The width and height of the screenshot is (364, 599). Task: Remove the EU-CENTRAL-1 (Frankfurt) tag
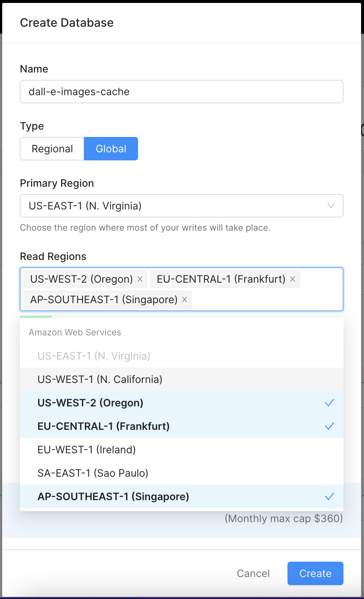point(293,279)
